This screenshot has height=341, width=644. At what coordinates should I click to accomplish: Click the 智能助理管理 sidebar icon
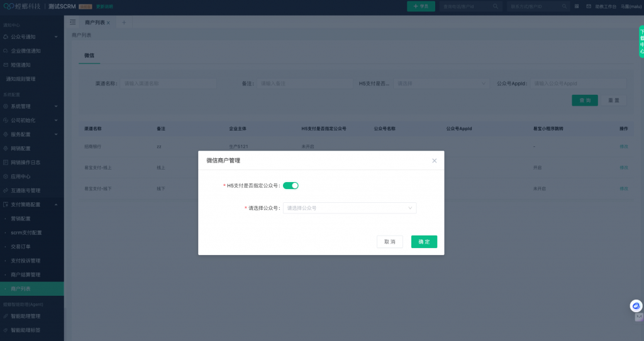coord(6,316)
